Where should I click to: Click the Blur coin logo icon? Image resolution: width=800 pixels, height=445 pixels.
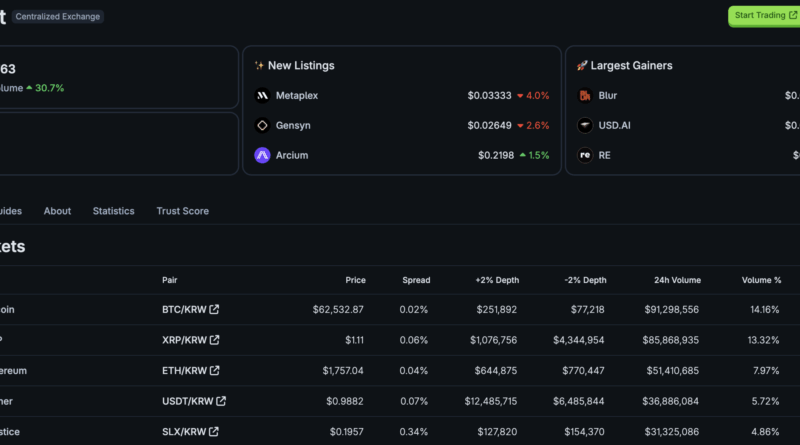[x=585, y=95]
